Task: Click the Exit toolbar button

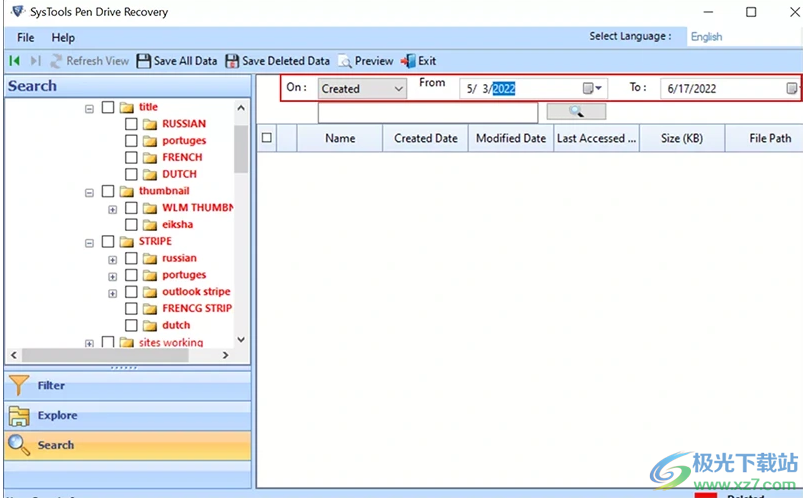Action: click(418, 61)
